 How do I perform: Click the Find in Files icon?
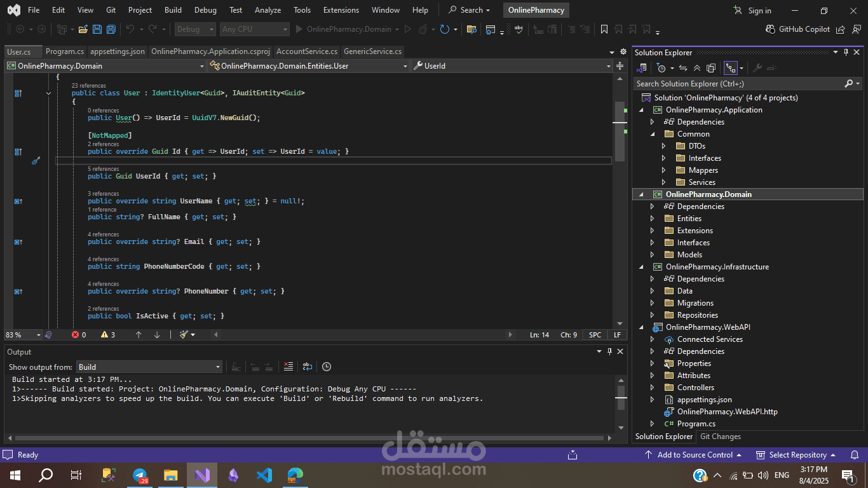point(471,29)
